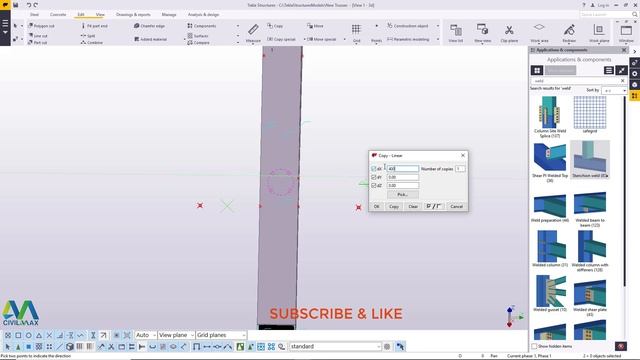Open the hamburger File menu icon
This screenshot has width=640, height=360.
(x=5, y=23)
